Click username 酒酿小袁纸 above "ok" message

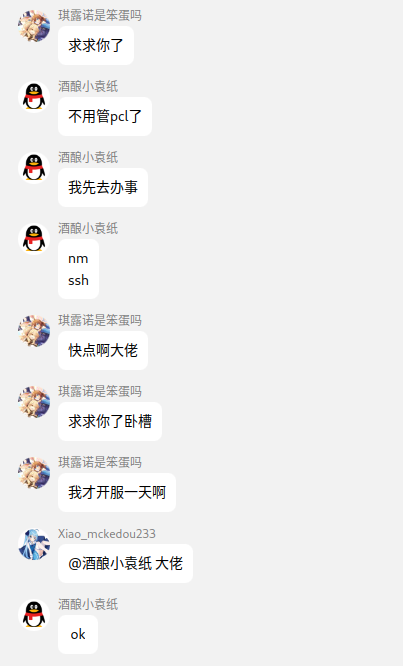(88, 604)
